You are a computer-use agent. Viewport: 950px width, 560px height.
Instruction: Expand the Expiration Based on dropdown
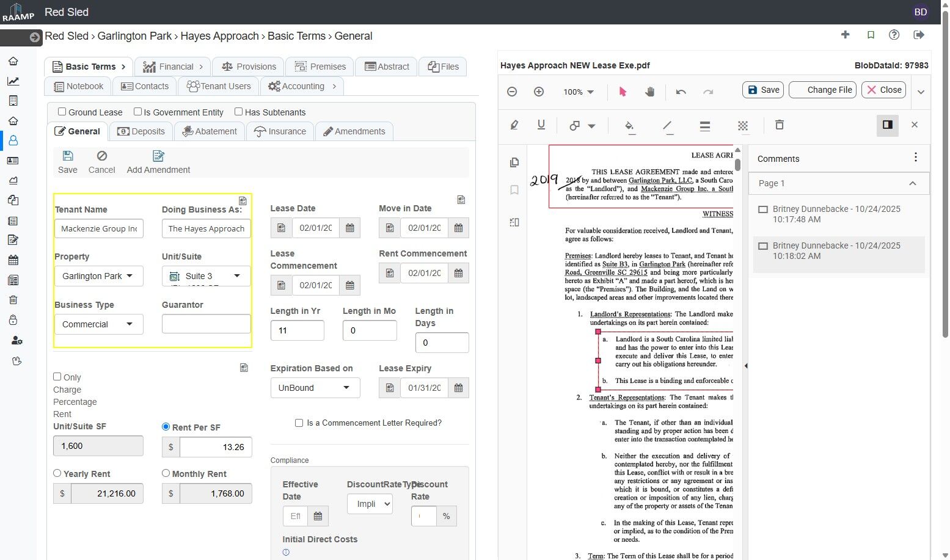[x=315, y=388]
